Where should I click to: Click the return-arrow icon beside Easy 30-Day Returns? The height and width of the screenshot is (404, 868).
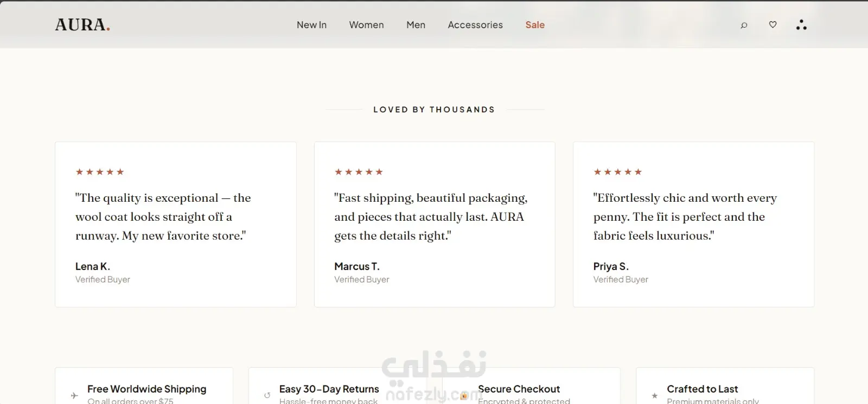click(267, 395)
